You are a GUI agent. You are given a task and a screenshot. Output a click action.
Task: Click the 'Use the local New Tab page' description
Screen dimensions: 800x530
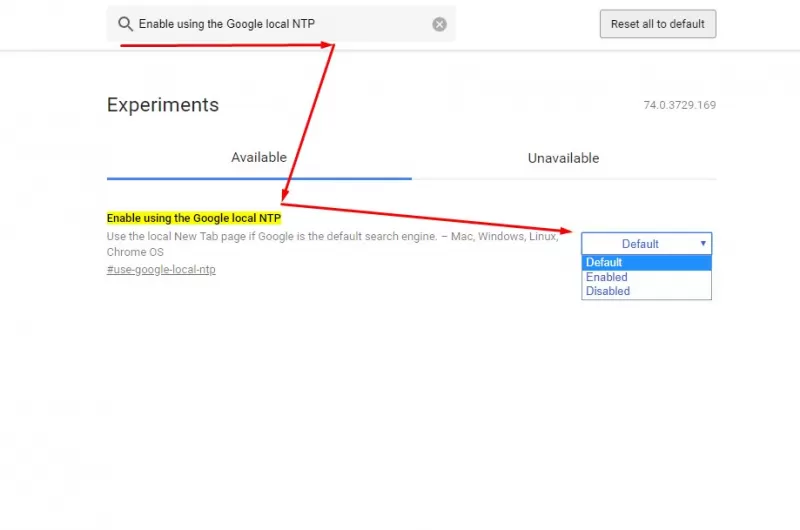pos(333,244)
